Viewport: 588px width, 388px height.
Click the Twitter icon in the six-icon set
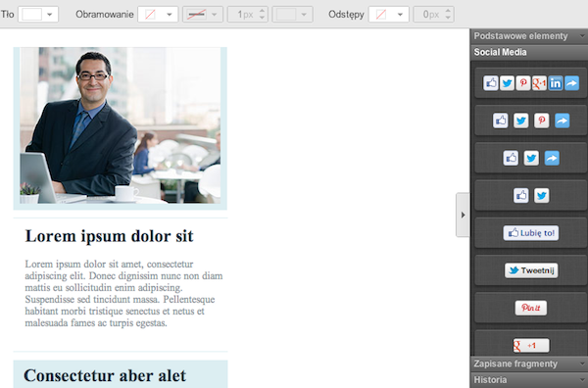507,83
